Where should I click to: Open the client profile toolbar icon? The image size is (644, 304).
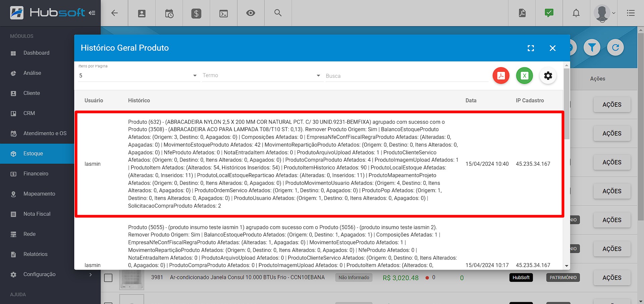point(142,13)
